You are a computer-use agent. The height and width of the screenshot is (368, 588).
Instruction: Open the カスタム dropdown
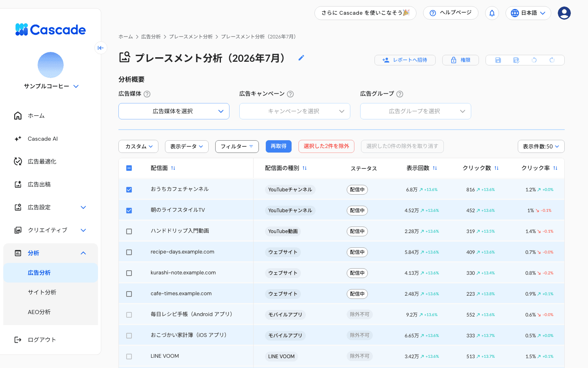click(138, 146)
